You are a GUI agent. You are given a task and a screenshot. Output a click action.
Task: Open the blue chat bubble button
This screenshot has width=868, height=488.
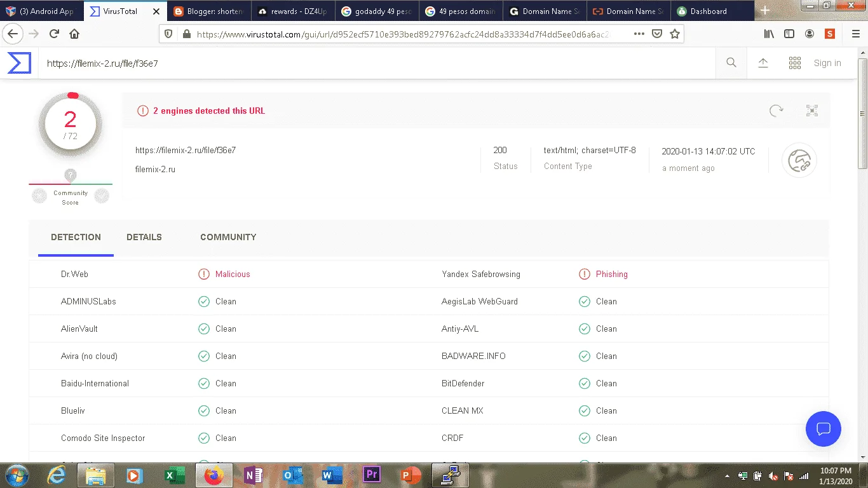pos(823,428)
